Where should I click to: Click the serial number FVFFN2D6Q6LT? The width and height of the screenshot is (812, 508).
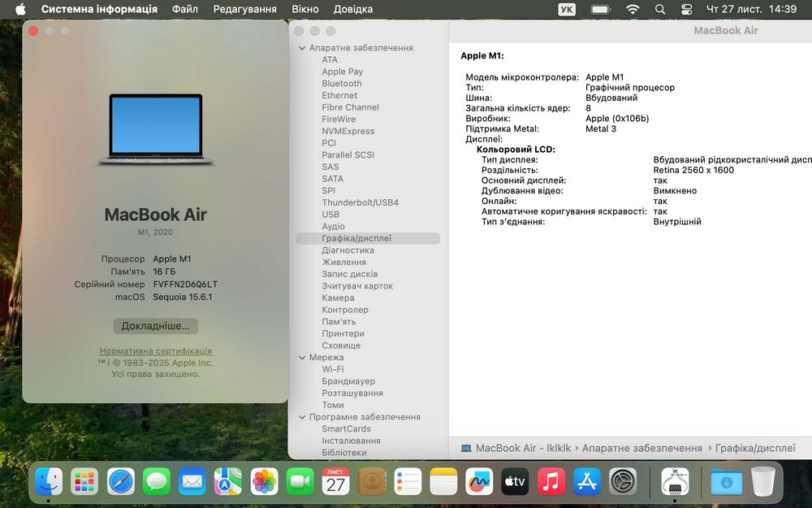[x=185, y=284]
